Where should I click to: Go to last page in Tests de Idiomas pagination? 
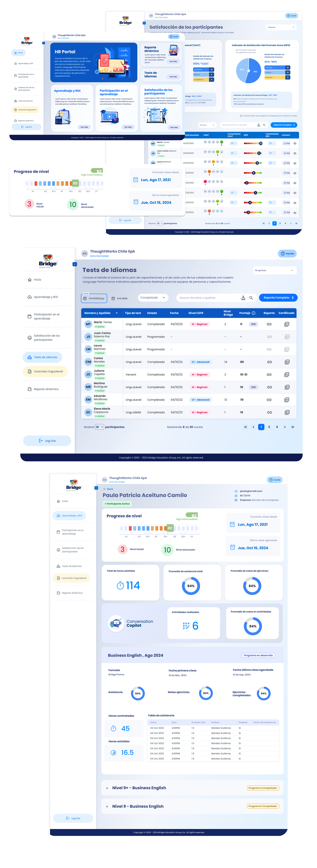pyautogui.click(x=293, y=427)
